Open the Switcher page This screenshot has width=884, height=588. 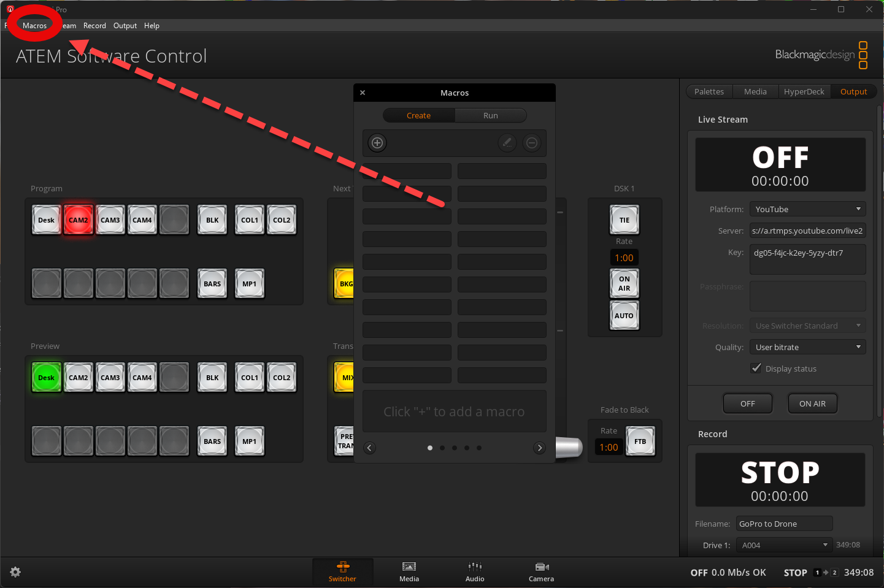(x=342, y=571)
